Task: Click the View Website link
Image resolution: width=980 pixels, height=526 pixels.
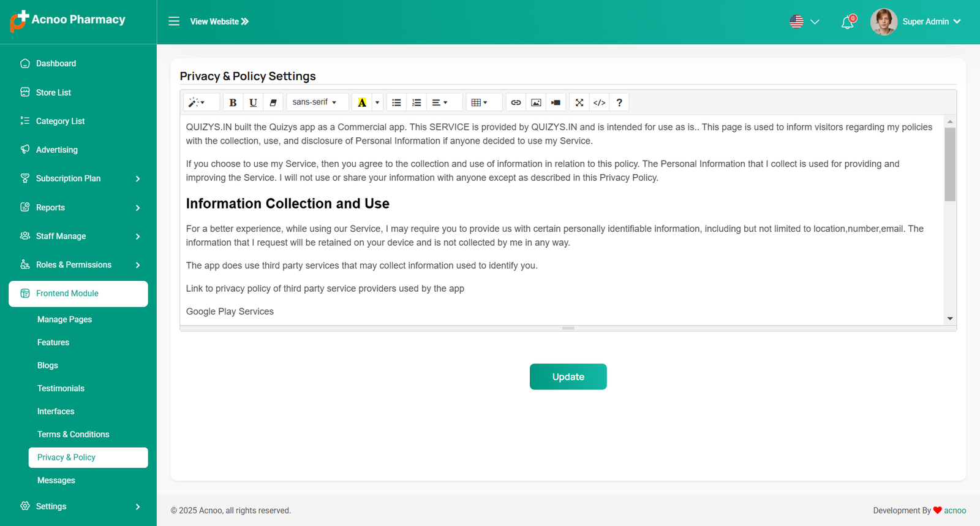Action: click(219, 21)
